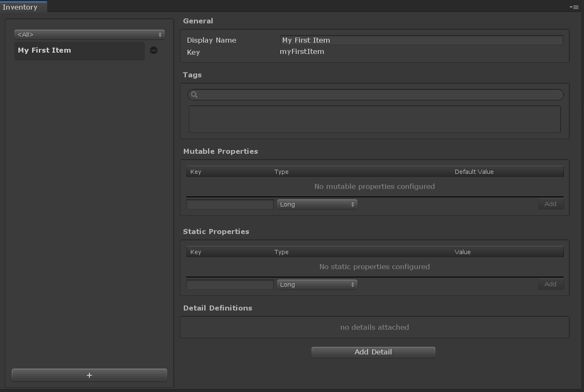Open the Static Properties type dropdown

pyautogui.click(x=317, y=284)
